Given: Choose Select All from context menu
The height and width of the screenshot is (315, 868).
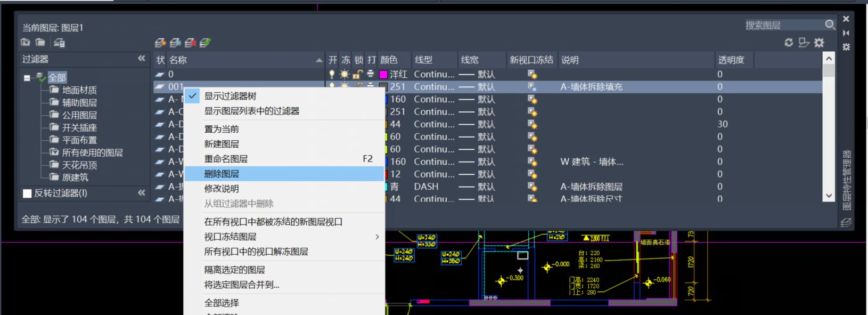Looking at the screenshot, I should pyautogui.click(x=222, y=303).
